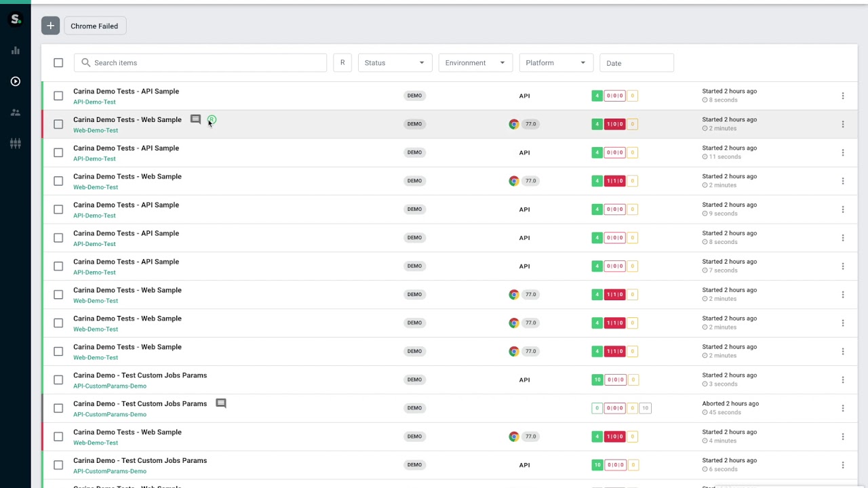Check the 7 seconds API Sample run
The image size is (868, 488).
click(x=58, y=266)
